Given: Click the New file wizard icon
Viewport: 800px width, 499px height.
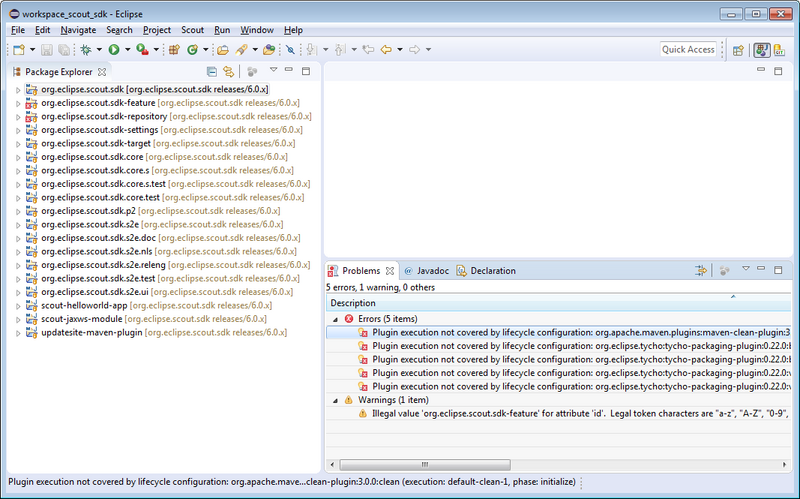Looking at the screenshot, I should tap(19, 49).
